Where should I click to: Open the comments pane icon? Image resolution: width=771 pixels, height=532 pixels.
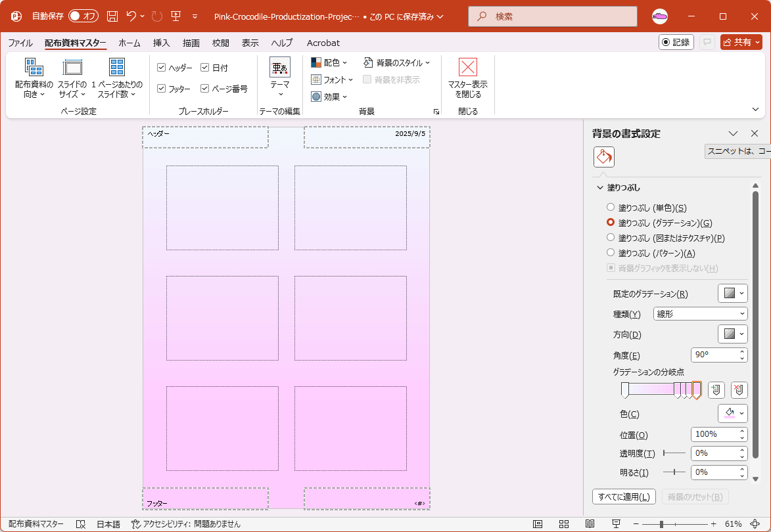point(707,42)
